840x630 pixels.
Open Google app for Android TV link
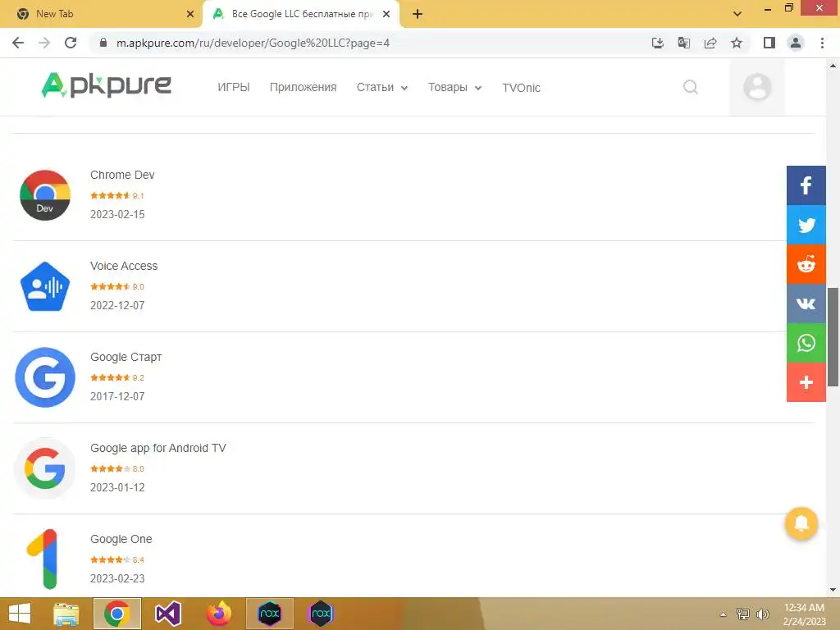(x=158, y=448)
